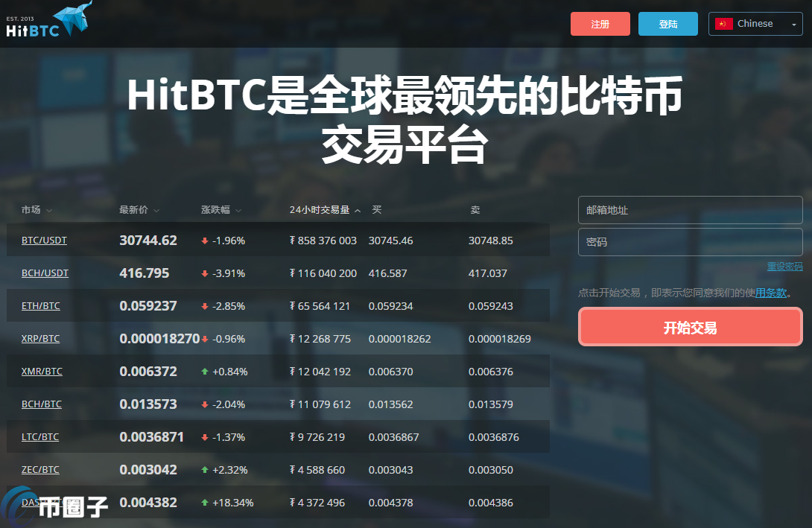The image size is (812, 528).
Task: Click the green up arrow beside +2.32%
Action: click(205, 470)
